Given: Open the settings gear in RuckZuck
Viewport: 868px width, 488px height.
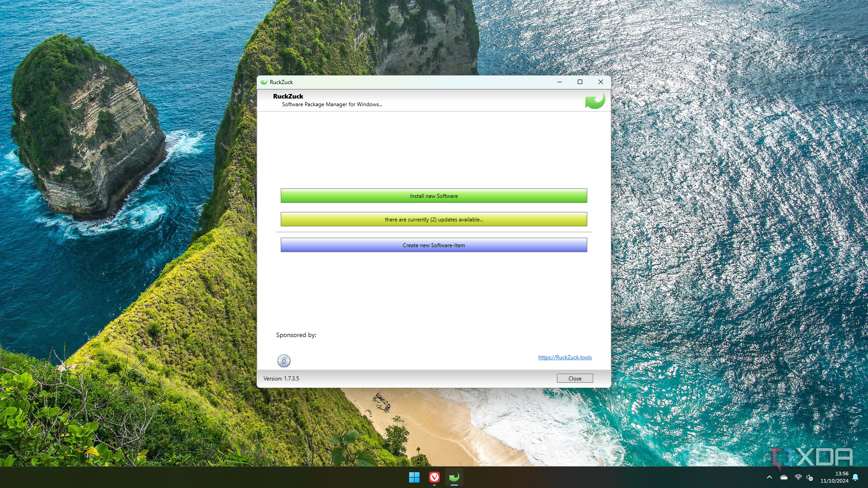Looking at the screenshot, I should [x=284, y=361].
